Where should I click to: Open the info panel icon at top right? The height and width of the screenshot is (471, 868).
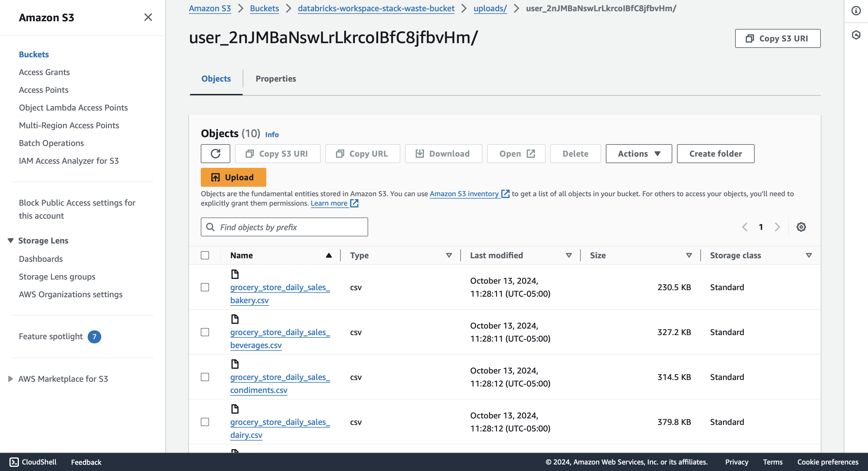[x=856, y=11]
